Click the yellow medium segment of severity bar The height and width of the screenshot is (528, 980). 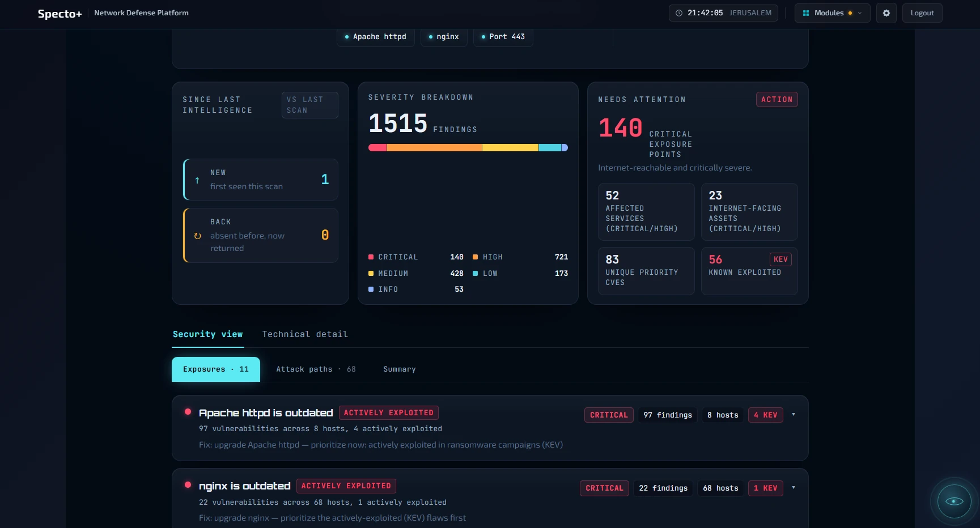coord(510,148)
